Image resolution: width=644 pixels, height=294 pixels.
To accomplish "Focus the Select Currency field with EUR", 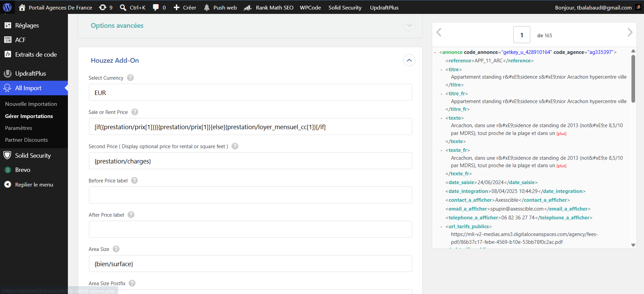I will coord(251,92).
